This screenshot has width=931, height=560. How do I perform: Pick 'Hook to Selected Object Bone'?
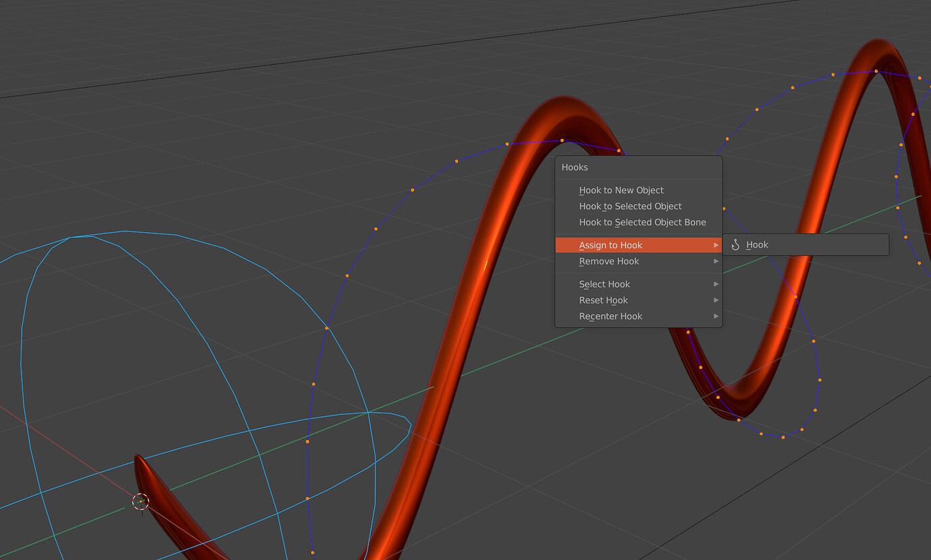tap(642, 222)
